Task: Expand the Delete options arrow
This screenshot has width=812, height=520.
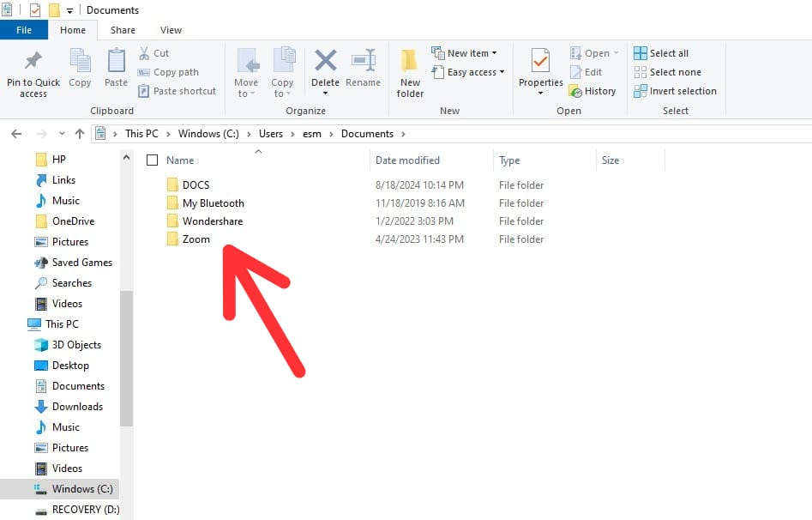Action: [325, 94]
